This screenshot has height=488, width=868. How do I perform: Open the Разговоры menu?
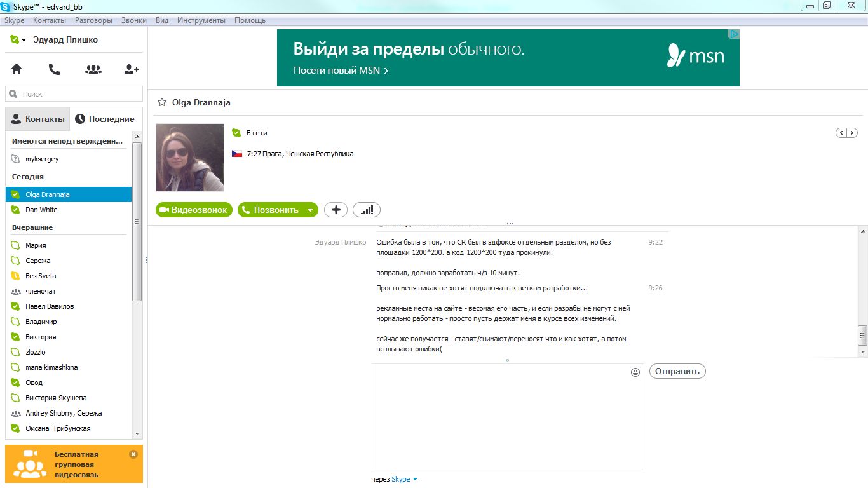93,20
